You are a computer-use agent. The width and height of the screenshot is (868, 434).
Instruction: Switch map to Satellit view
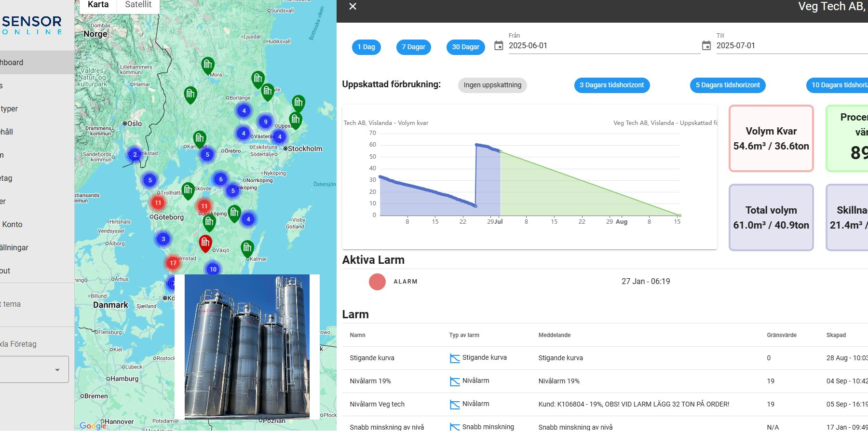click(138, 5)
